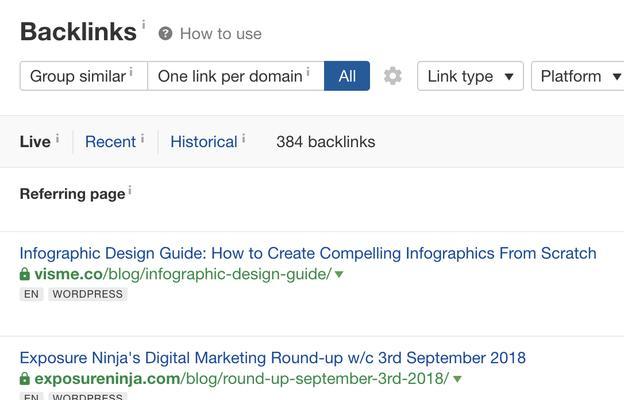624x400 pixels.
Task: Switch to the Live tab
Action: (x=35, y=142)
